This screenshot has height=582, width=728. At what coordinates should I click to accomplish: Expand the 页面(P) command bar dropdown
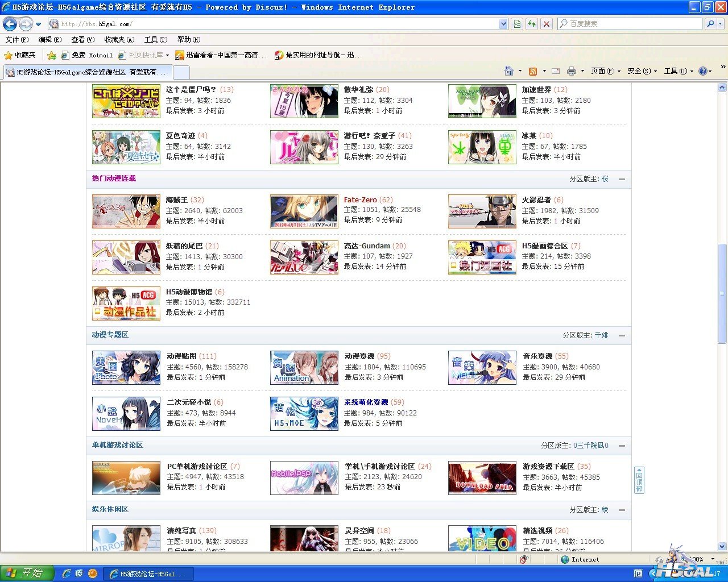pyautogui.click(x=606, y=71)
